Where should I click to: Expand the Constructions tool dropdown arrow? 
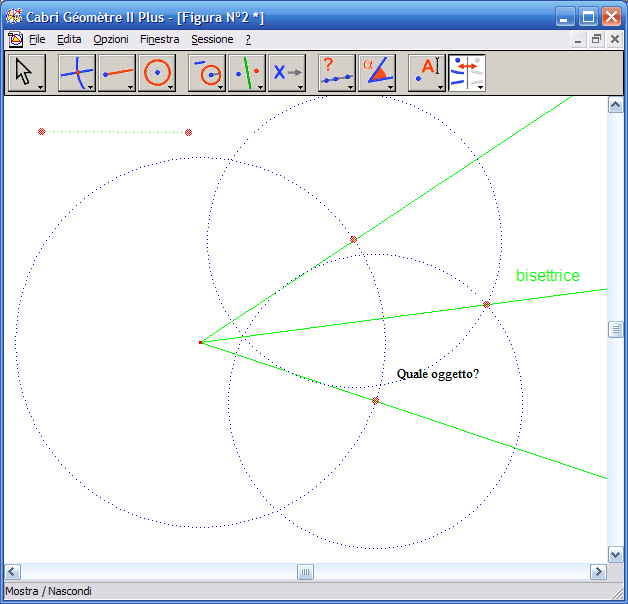pyautogui.click(x=221, y=87)
